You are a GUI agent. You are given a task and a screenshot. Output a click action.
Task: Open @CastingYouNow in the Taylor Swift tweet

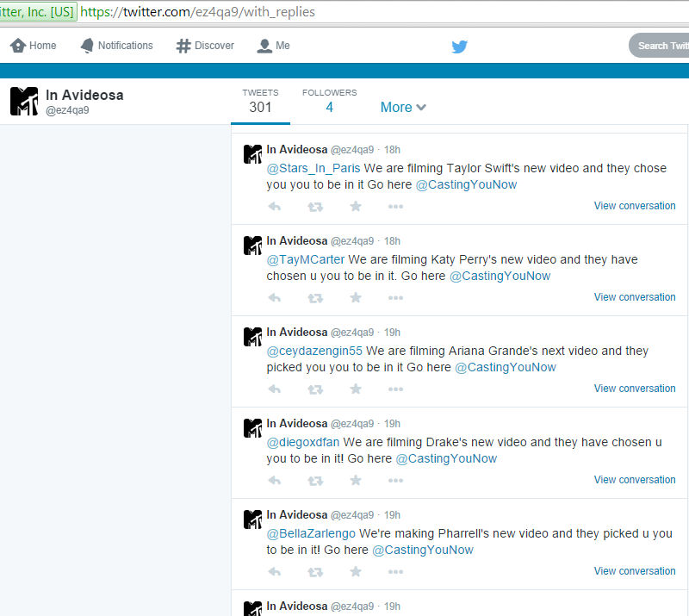click(466, 184)
